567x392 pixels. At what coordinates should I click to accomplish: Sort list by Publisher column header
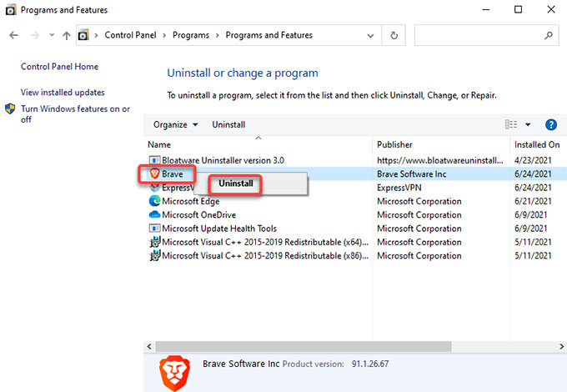[394, 144]
